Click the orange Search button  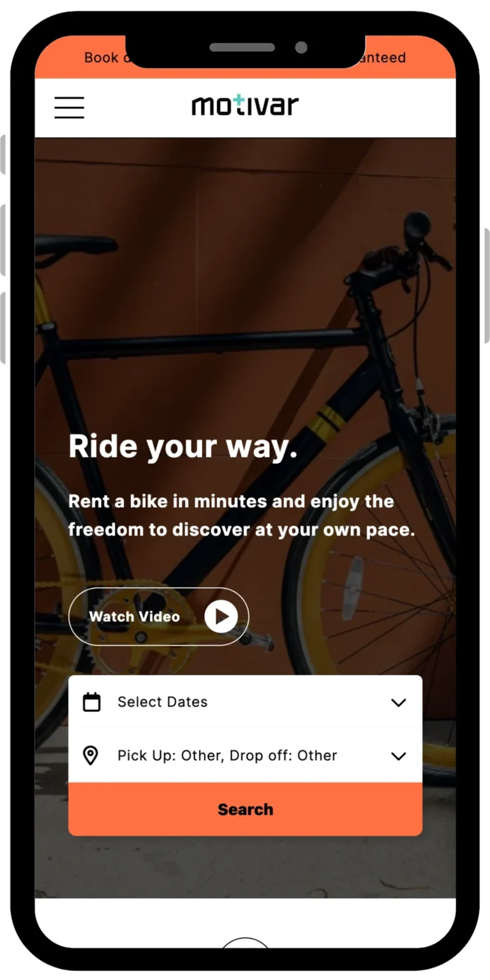[245, 809]
